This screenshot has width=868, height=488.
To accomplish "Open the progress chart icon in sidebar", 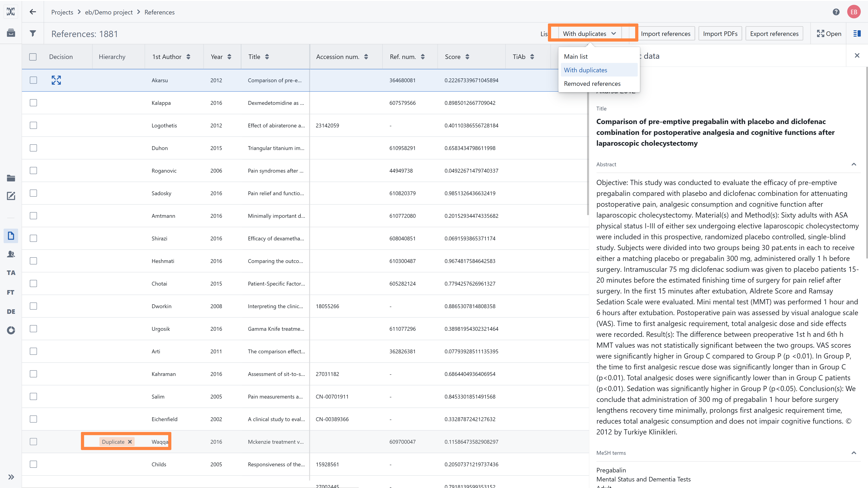I will (11, 330).
